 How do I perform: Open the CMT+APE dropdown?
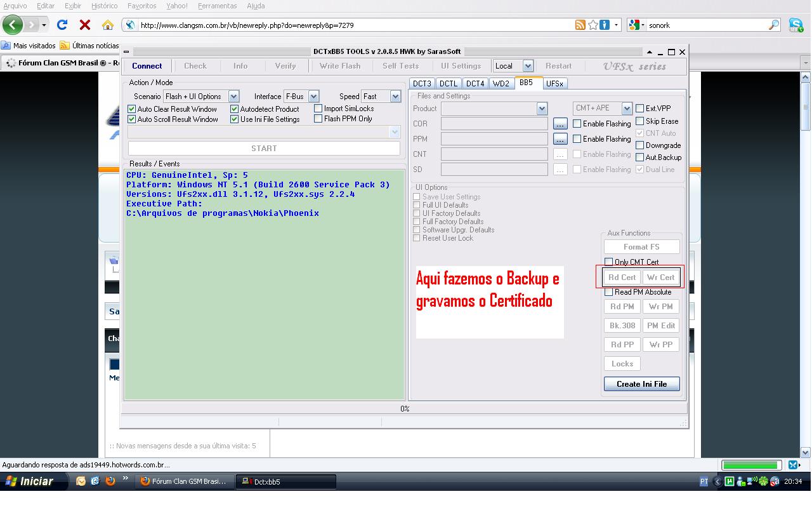[627, 109]
